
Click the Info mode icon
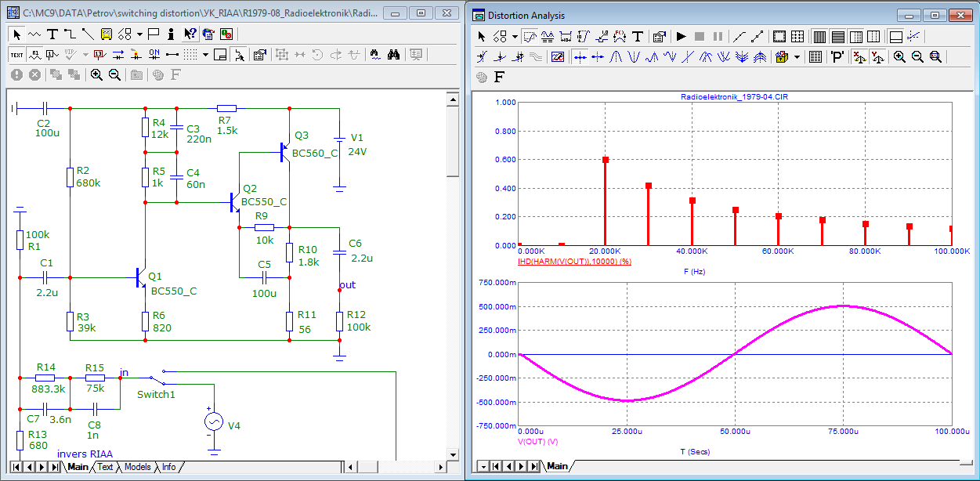[x=171, y=34]
